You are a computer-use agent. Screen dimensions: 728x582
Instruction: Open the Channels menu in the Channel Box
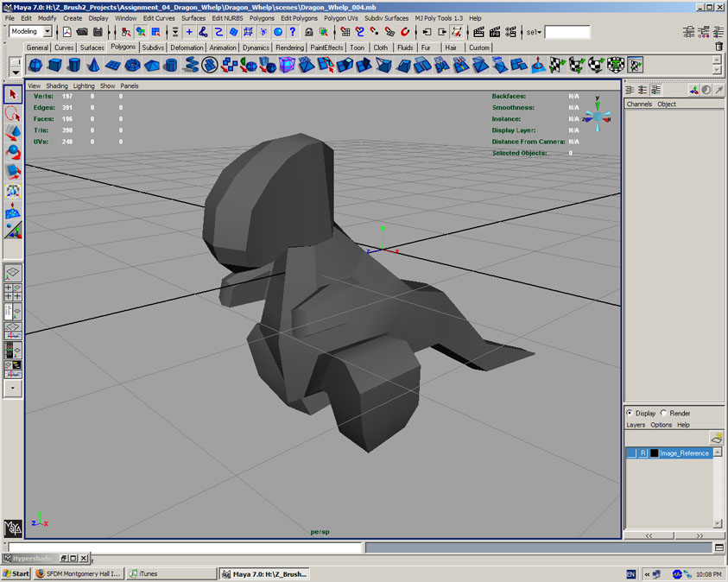click(639, 104)
